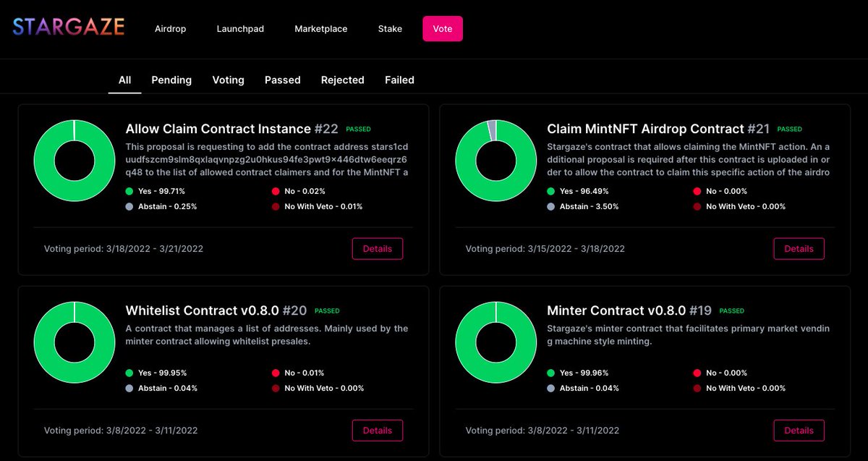
Task: Go to Launchpad
Action: pos(240,29)
